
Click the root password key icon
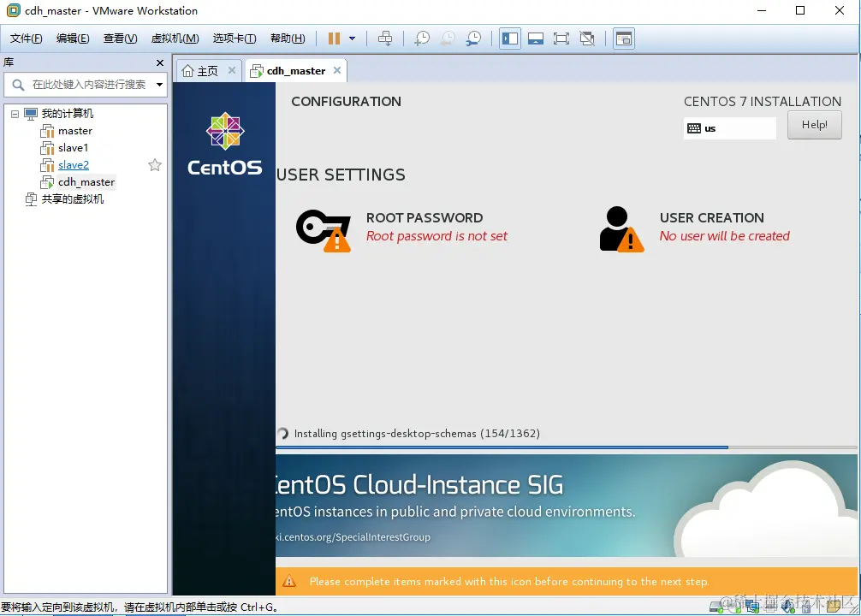tap(324, 231)
